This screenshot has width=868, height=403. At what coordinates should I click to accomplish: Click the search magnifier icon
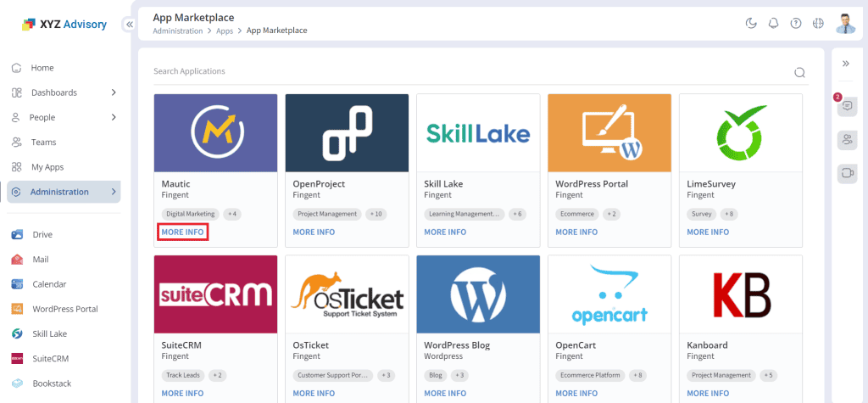coord(799,73)
